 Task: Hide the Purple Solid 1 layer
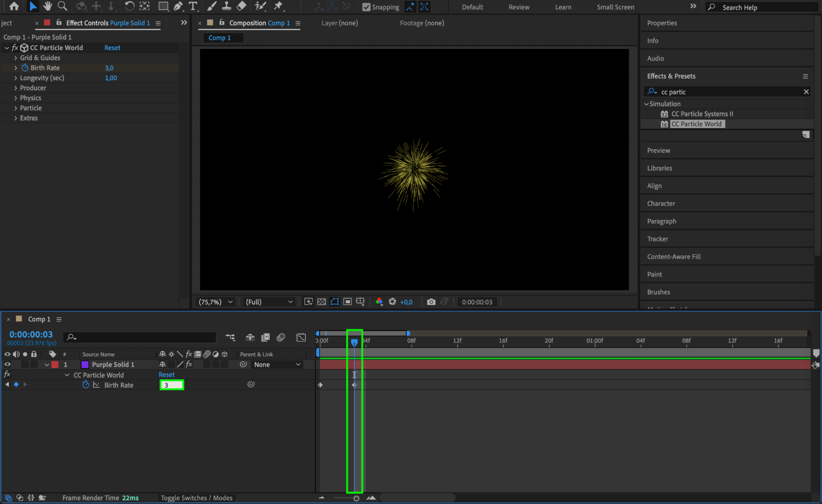(7, 365)
